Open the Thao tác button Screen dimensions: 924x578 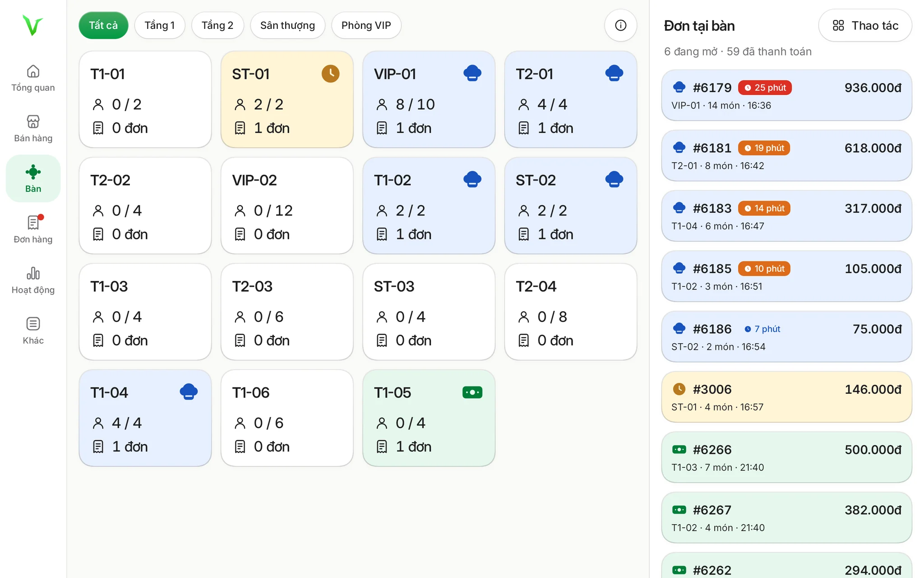pyautogui.click(x=865, y=25)
